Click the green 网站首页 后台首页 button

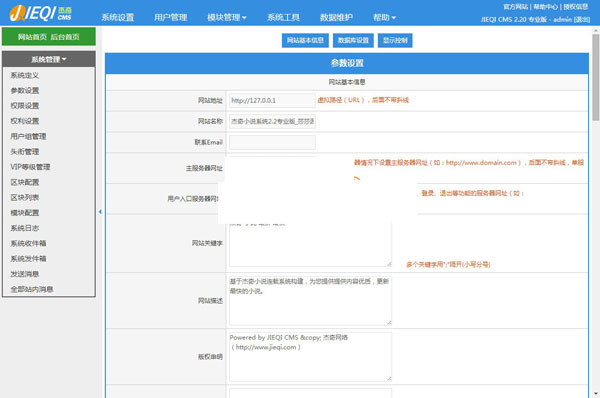[x=49, y=37]
